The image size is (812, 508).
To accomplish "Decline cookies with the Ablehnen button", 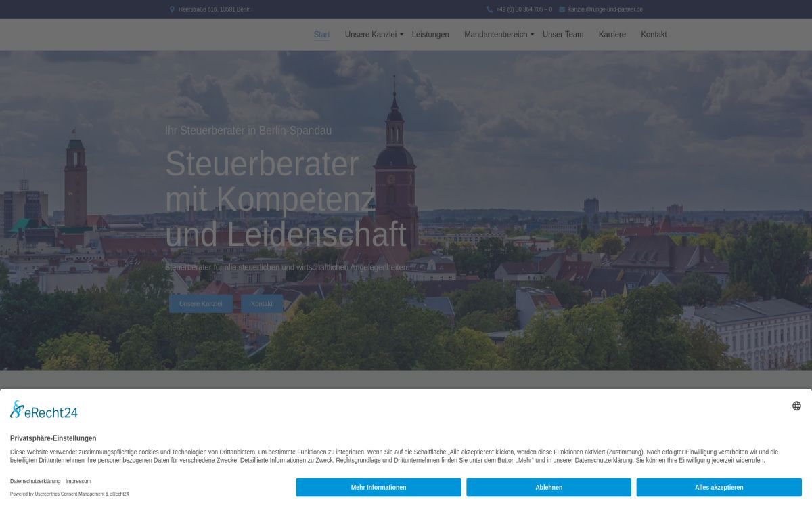I will pos(549,487).
